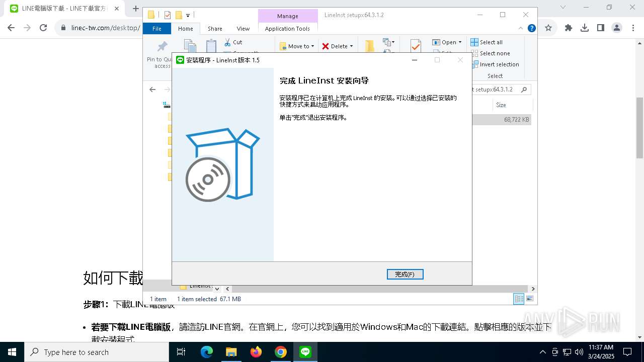Open Chrome from taskbar

tap(281, 352)
